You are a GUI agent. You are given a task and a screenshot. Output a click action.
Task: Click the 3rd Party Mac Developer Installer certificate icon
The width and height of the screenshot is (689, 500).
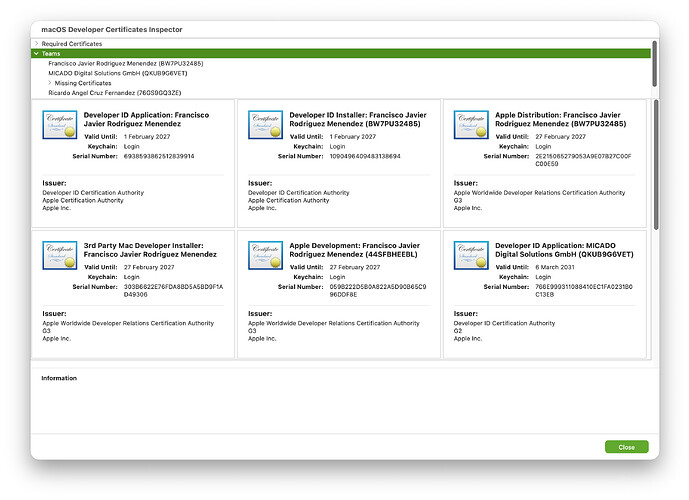pos(60,255)
